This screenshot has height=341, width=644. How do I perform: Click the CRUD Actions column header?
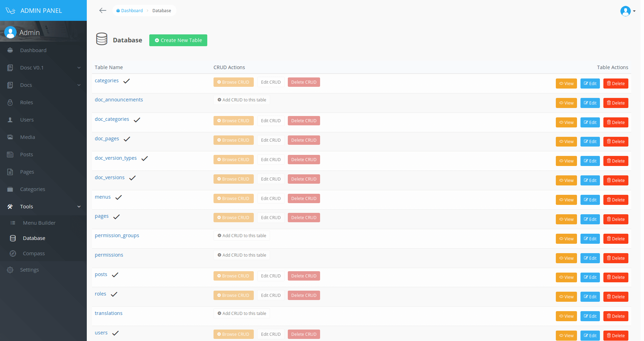pos(229,67)
